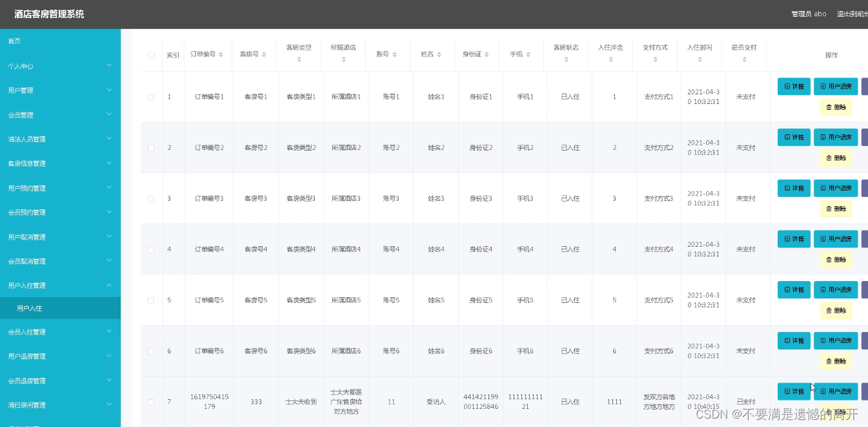Sort table by 客房号 column arrows
Image resolution: width=868 pixels, height=427 pixels.
[x=265, y=55]
